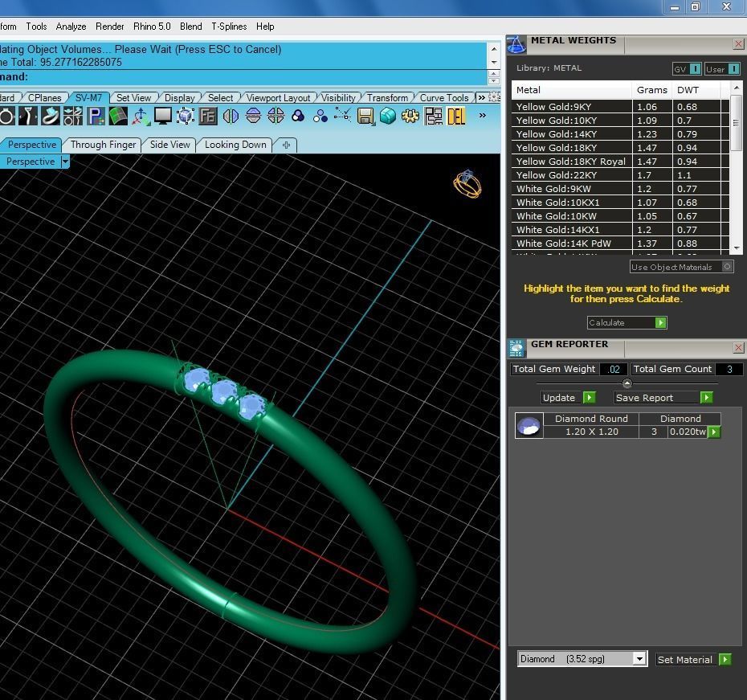Click the blue P tool icon
The height and width of the screenshot is (700, 747).
click(96, 116)
